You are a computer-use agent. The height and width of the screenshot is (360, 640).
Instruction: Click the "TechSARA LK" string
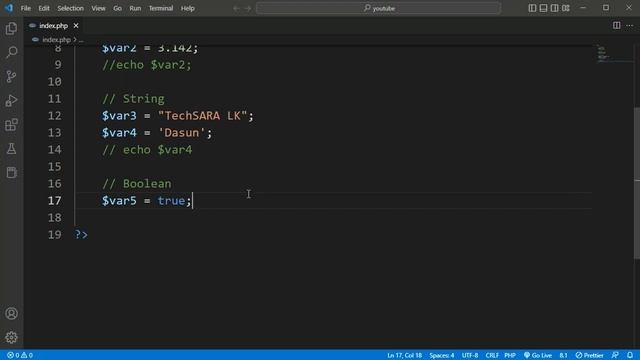point(202,116)
